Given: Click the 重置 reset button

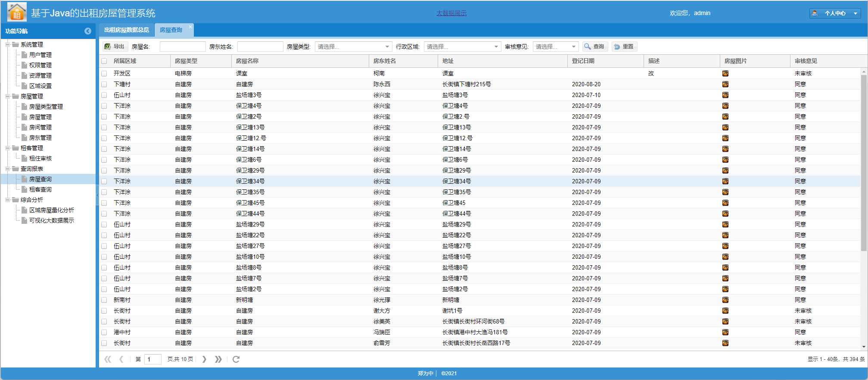Looking at the screenshot, I should click(624, 47).
